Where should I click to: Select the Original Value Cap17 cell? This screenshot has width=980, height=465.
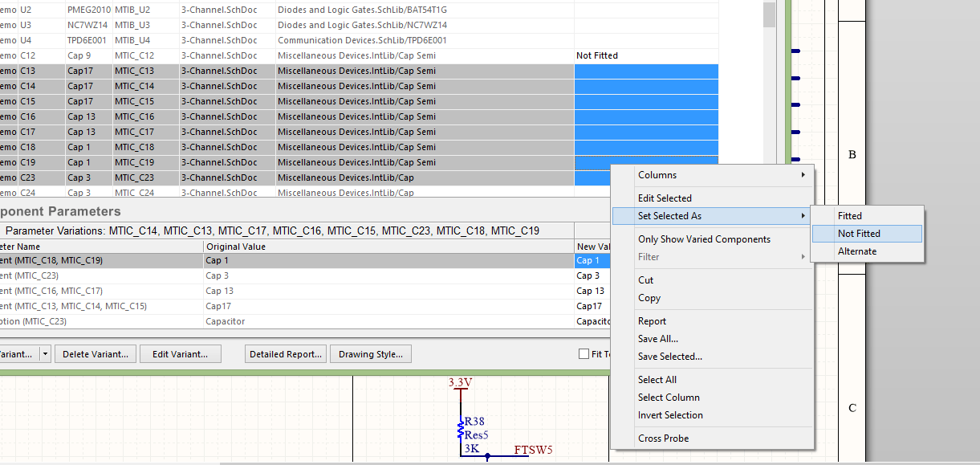(388, 307)
